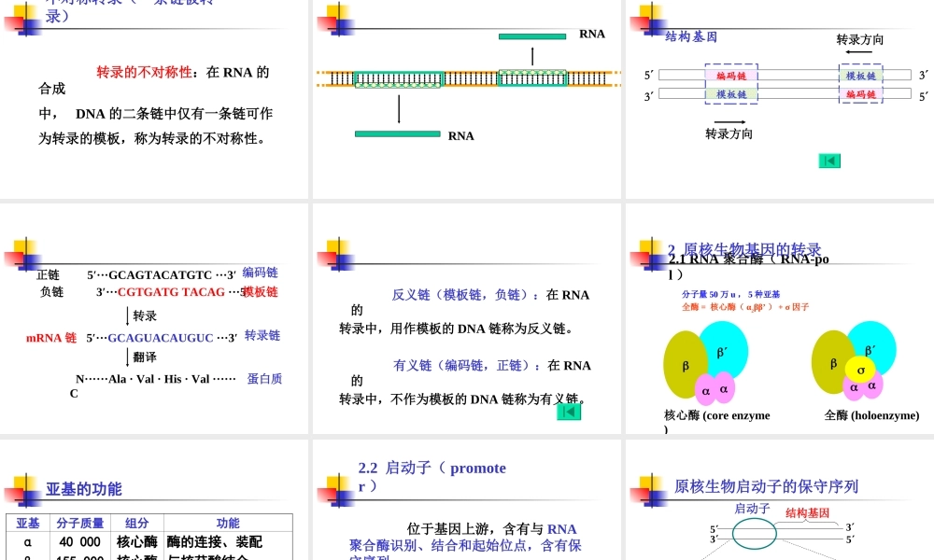Click the upper green RNA bar in the transcription diagram

(x=531, y=35)
